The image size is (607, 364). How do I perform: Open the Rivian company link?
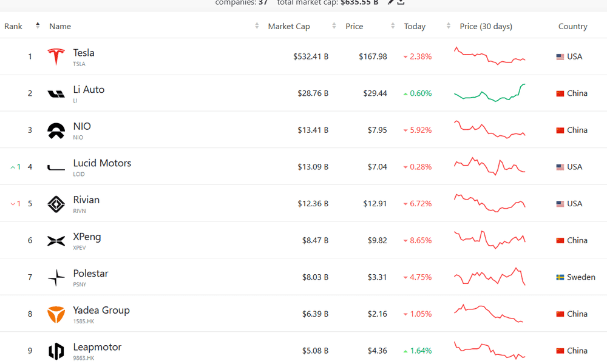pyautogui.click(x=86, y=200)
